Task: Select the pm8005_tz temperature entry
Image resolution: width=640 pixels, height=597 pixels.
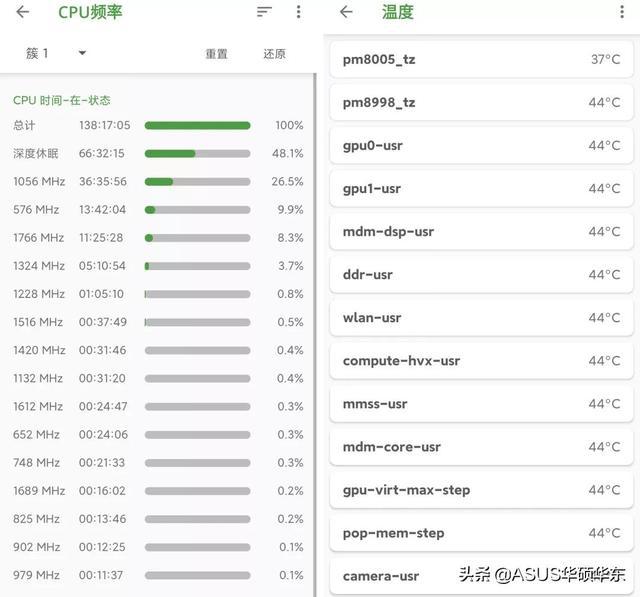Action: [481, 59]
